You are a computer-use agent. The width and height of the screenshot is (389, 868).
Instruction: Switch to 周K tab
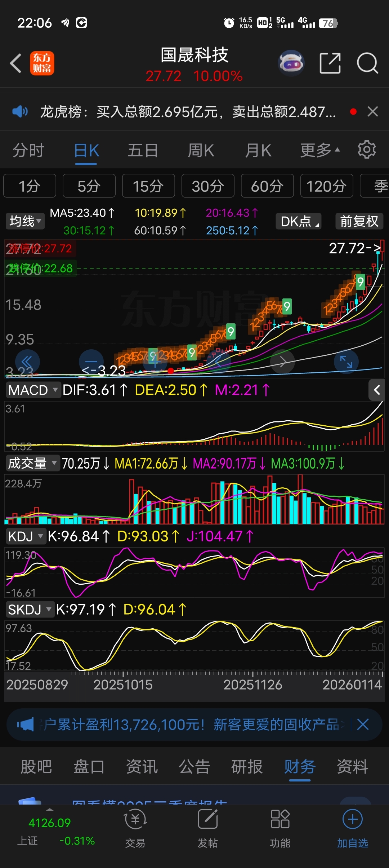click(x=201, y=150)
